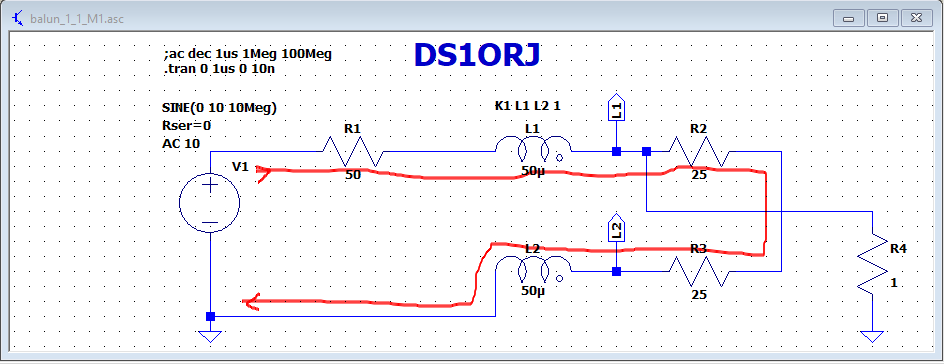Click the junction node under L1 flag
This screenshot has height=364, width=944.
[x=616, y=152]
